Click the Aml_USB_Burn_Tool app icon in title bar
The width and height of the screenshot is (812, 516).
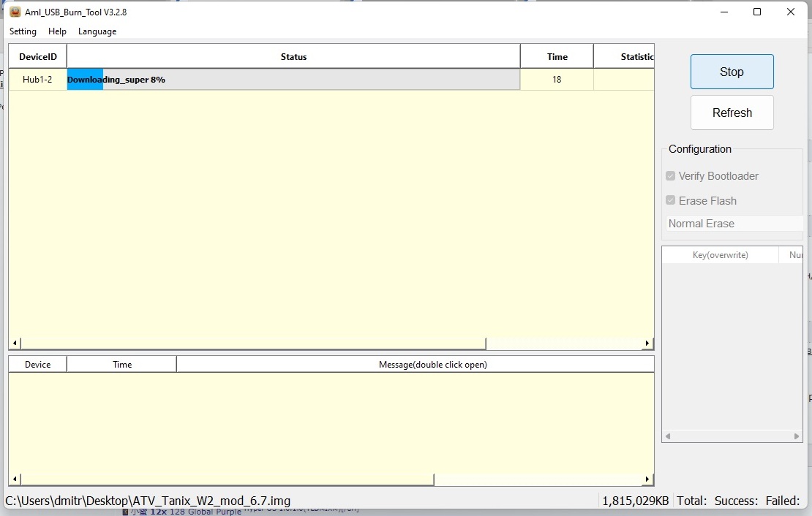[15, 12]
